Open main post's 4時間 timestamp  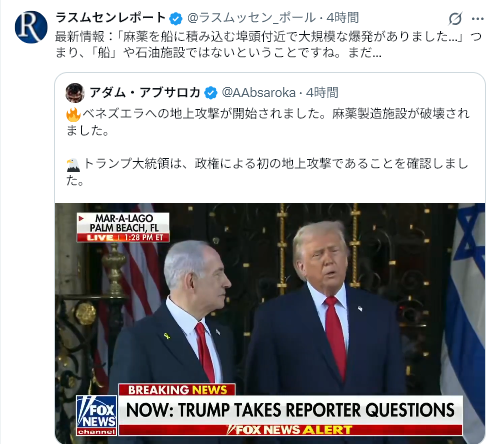tap(343, 18)
